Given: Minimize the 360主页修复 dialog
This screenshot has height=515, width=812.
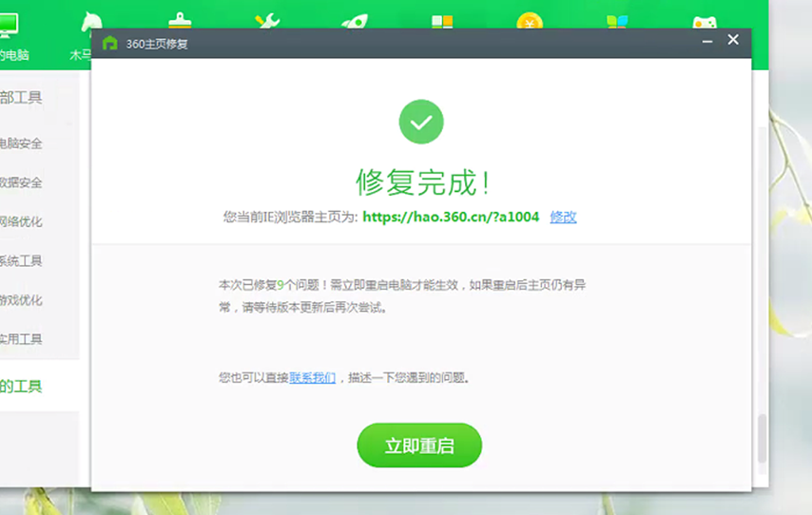Looking at the screenshot, I should point(707,40).
